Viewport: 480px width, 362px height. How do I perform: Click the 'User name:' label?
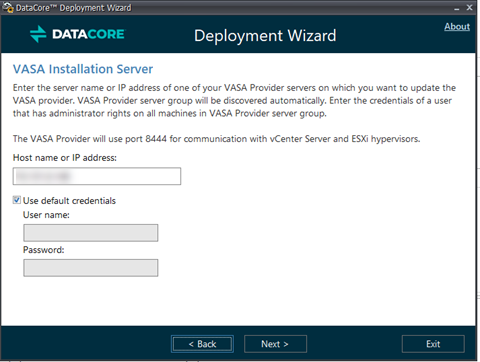click(x=46, y=215)
